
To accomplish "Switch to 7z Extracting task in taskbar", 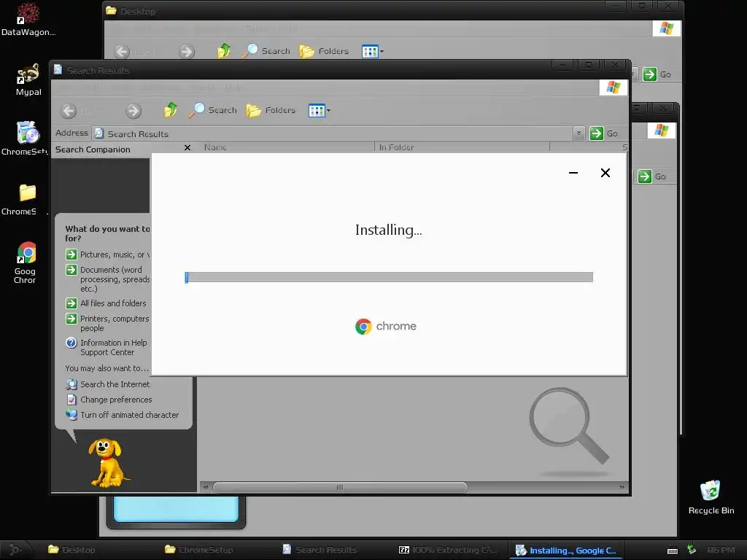I will (448, 550).
